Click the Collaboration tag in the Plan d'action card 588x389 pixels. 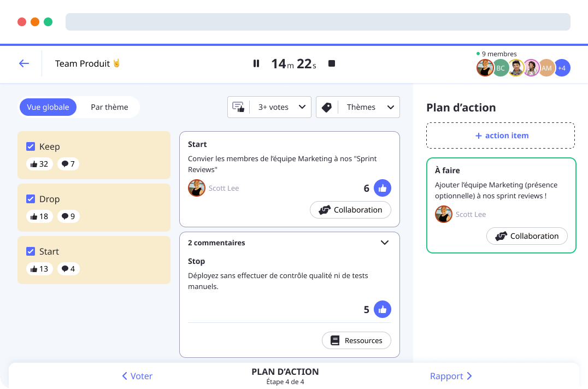click(527, 236)
